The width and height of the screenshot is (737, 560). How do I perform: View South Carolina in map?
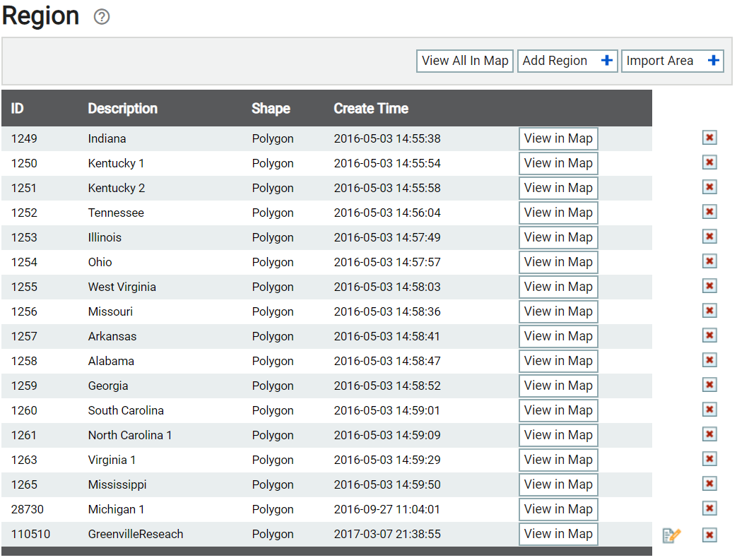tap(558, 410)
